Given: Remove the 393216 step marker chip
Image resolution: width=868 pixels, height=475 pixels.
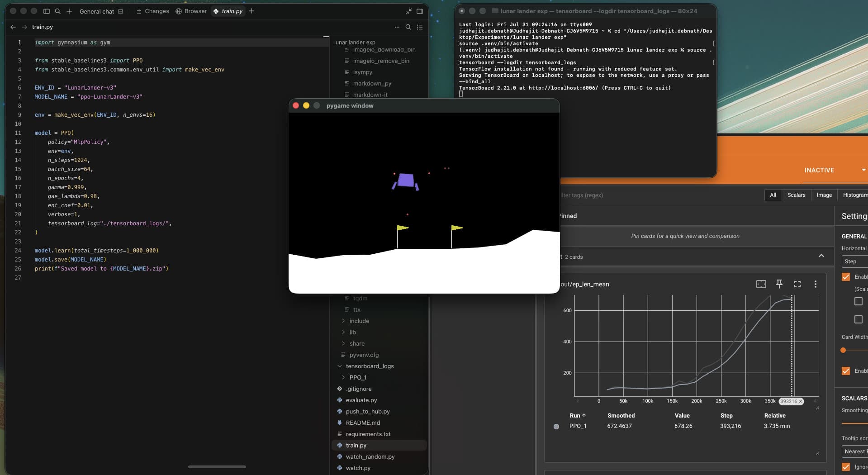Looking at the screenshot, I should [800, 401].
